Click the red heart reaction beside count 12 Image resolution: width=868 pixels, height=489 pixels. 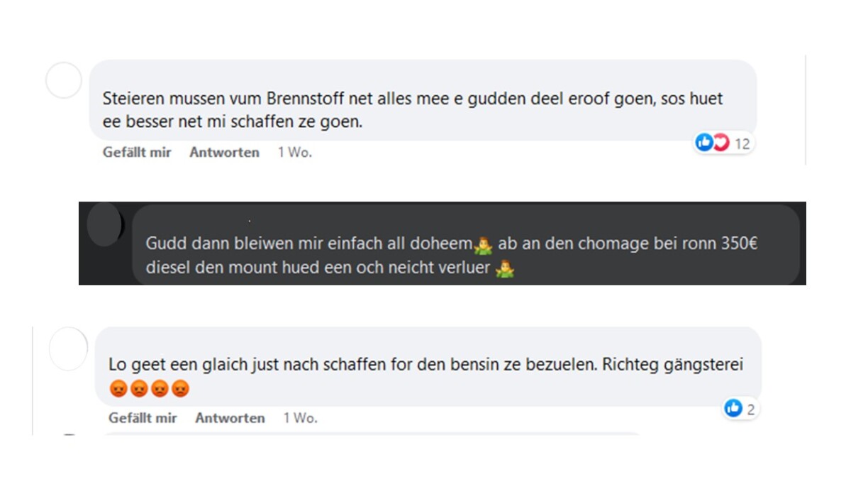720,143
